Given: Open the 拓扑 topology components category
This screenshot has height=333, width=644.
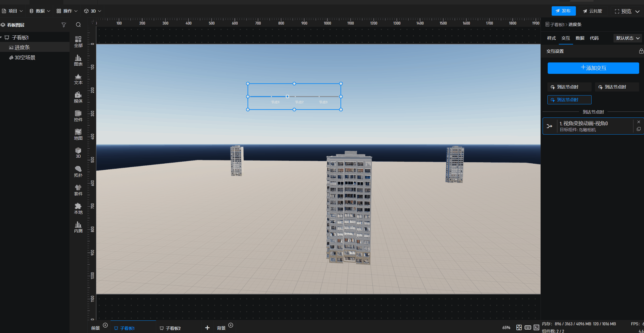Looking at the screenshot, I should [x=78, y=171].
